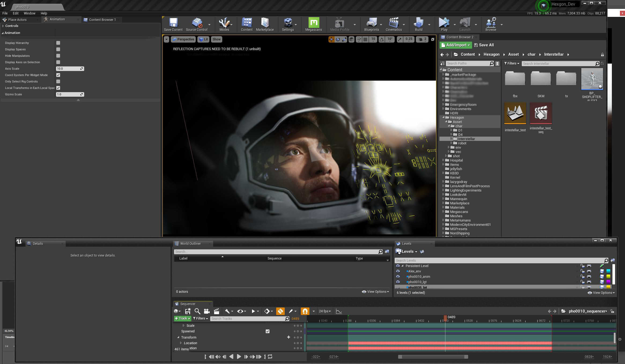Expand the Controls section
625x364 pixels.
point(3,26)
